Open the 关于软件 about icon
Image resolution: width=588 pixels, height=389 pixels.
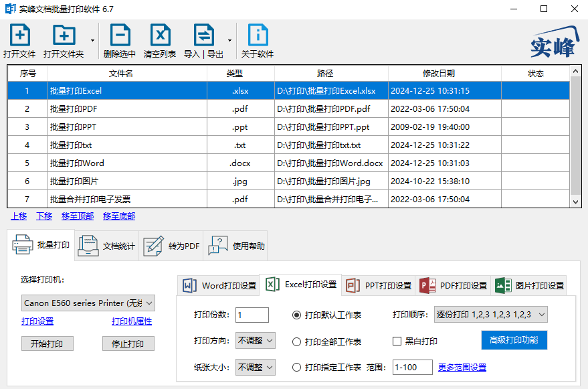coord(258,35)
